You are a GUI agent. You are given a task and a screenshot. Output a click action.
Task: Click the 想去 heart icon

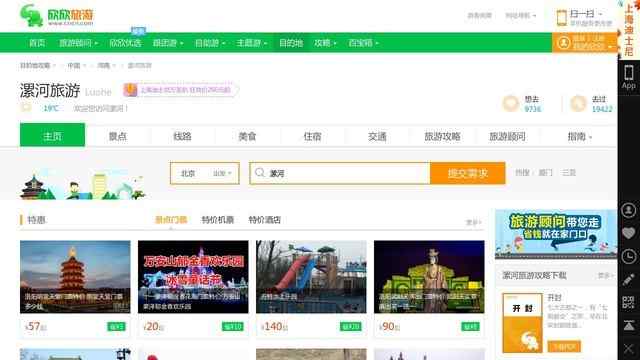point(511,104)
